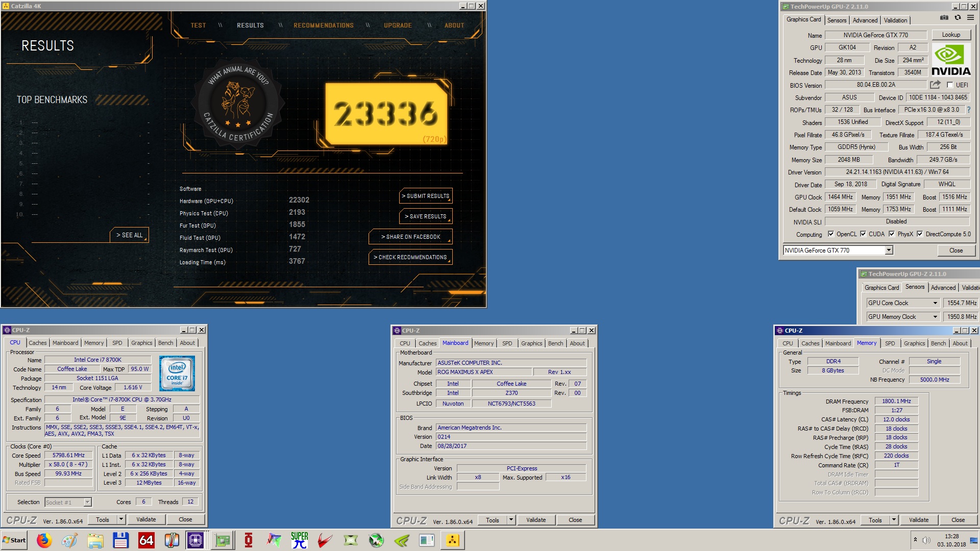
Task: Switch to Advanced tab in top GPU-Z window
Action: (x=865, y=20)
